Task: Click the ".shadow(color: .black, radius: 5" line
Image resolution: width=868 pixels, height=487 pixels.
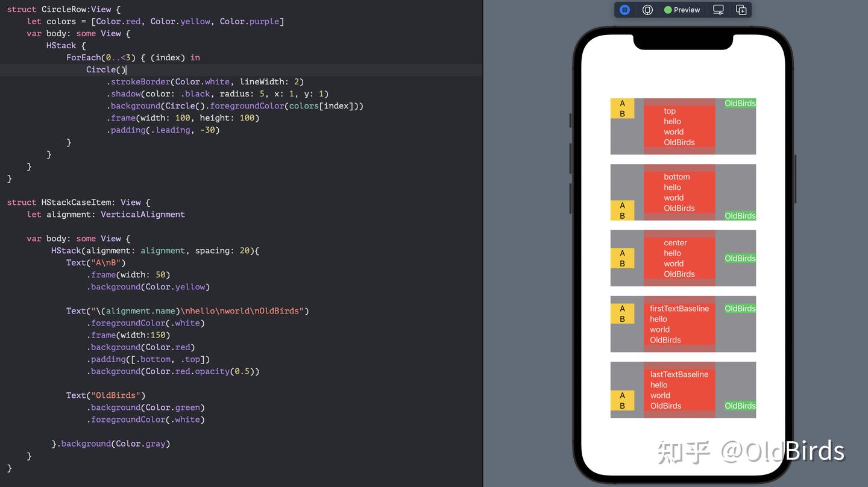Action: coord(218,93)
